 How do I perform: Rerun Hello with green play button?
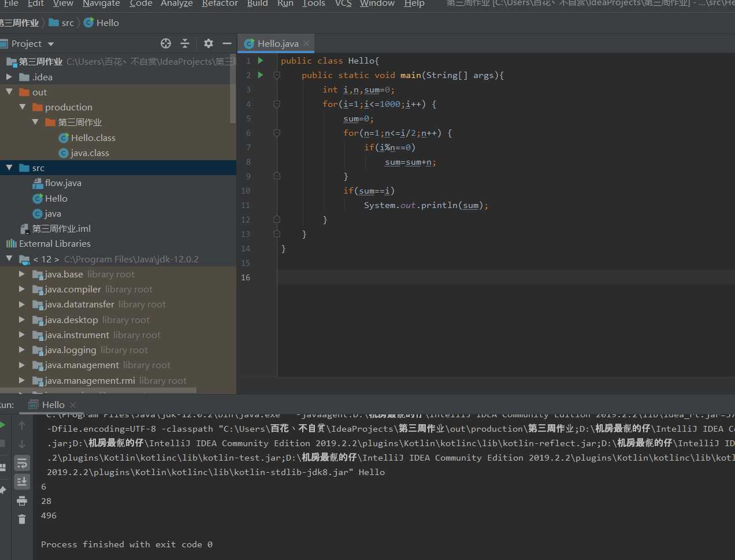tap(2, 425)
